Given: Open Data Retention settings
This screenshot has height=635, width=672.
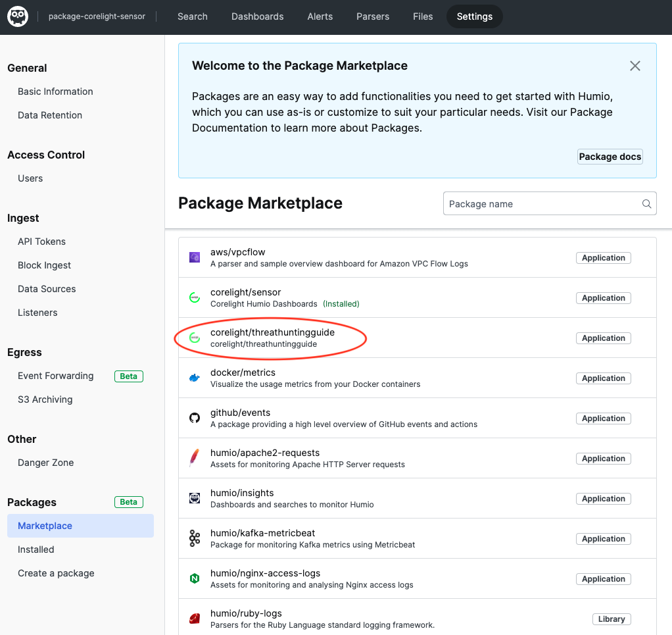Looking at the screenshot, I should (x=50, y=115).
